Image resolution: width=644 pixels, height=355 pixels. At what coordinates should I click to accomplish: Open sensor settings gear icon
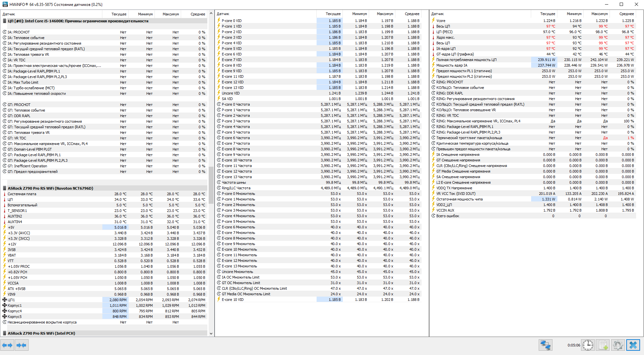click(618, 345)
